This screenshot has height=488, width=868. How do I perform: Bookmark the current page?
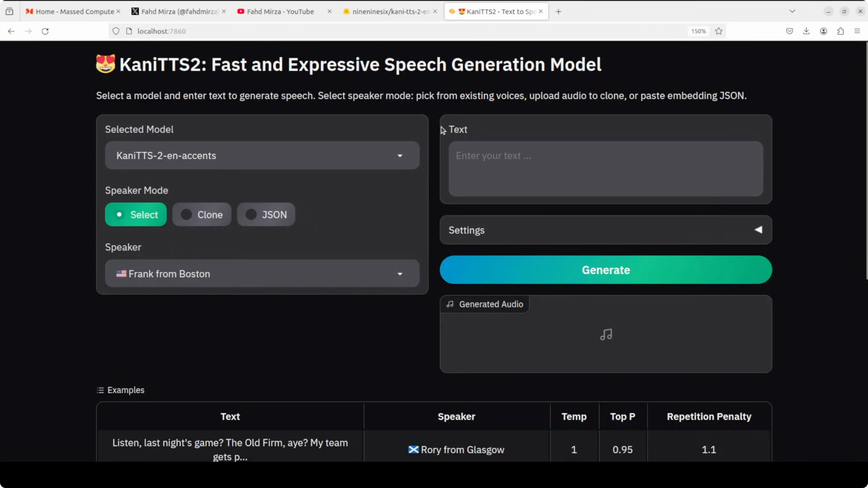click(x=719, y=31)
